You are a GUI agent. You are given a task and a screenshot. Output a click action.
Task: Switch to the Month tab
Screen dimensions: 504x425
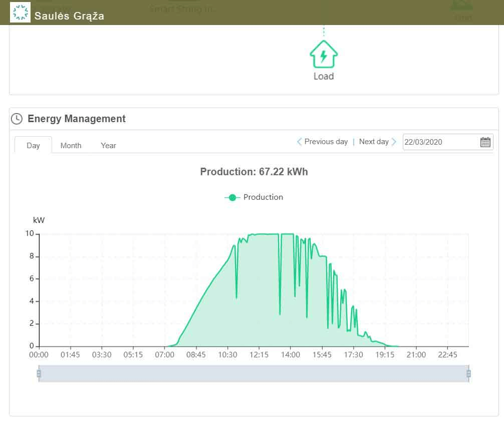[x=71, y=145]
